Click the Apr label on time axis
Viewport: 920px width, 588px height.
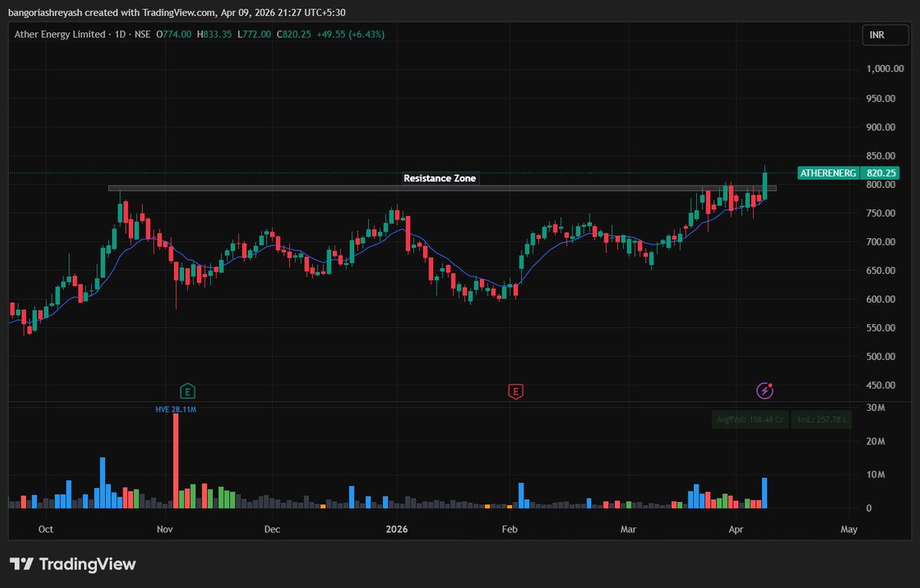(x=737, y=530)
